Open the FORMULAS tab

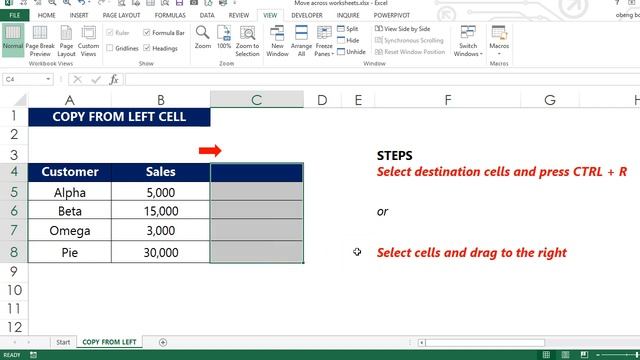click(x=170, y=15)
